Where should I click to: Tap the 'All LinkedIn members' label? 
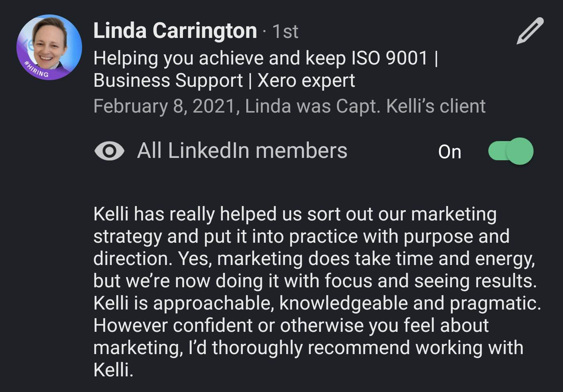242,151
